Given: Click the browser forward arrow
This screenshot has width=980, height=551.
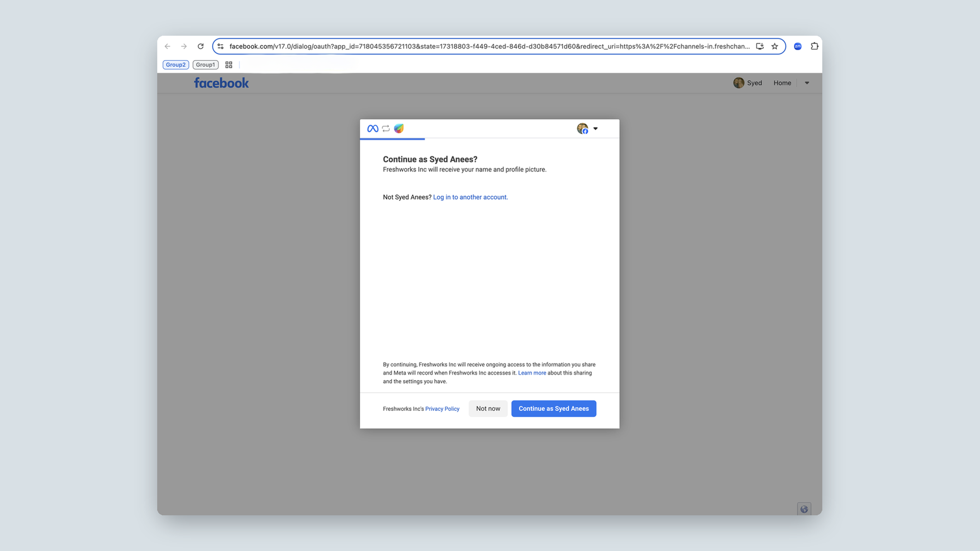Looking at the screenshot, I should pos(184,46).
